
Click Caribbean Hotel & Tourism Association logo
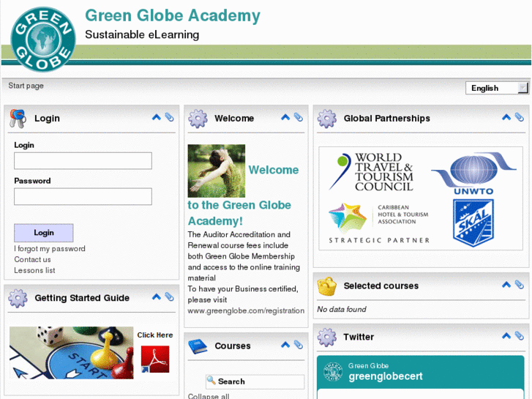[x=379, y=223]
